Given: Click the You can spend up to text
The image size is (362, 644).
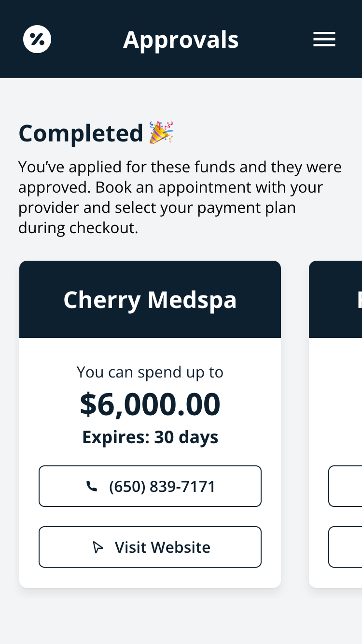Looking at the screenshot, I should pyautogui.click(x=150, y=372).
